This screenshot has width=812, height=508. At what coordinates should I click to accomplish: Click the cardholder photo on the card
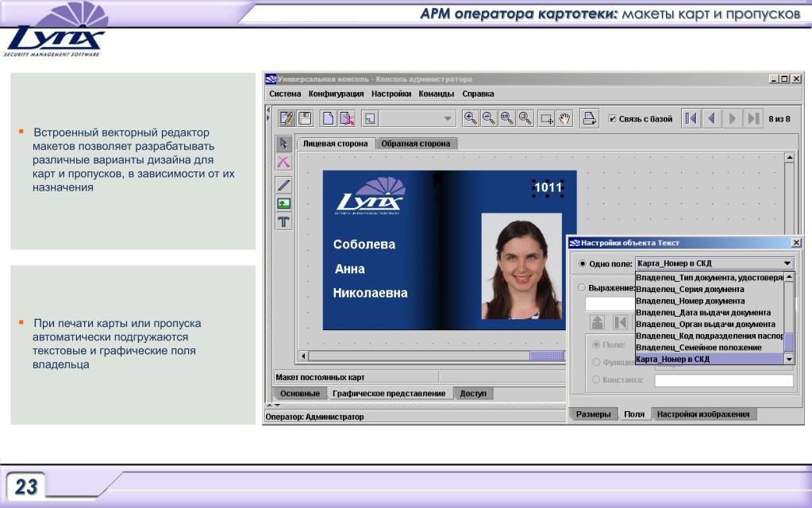[521, 266]
